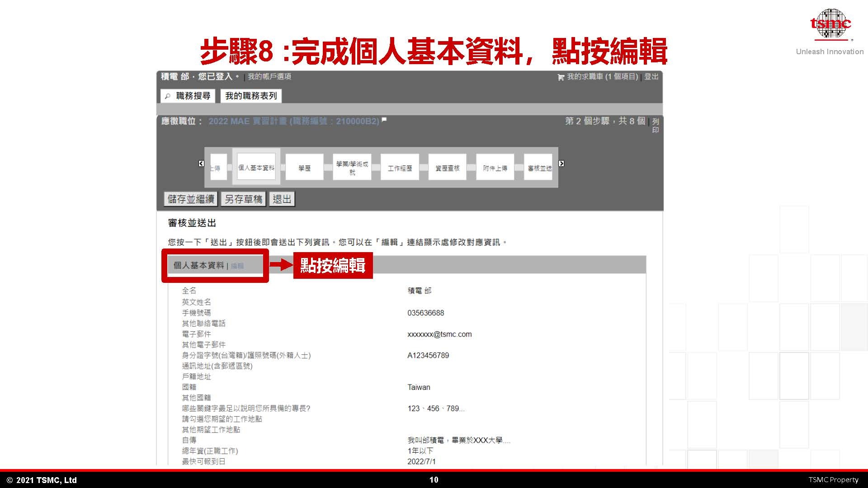
Task: Switch to the 我的職務表列 tab
Action: [251, 96]
